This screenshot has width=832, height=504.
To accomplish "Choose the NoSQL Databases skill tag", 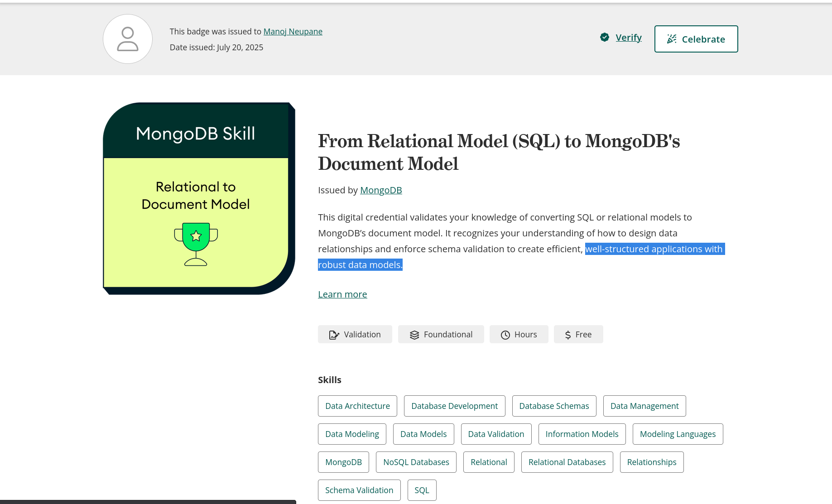I will click(416, 462).
